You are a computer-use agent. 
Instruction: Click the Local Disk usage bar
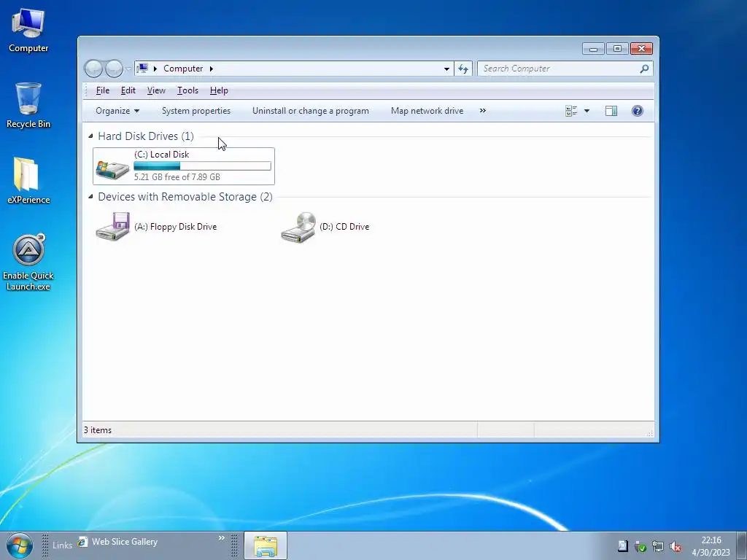pyautogui.click(x=203, y=166)
